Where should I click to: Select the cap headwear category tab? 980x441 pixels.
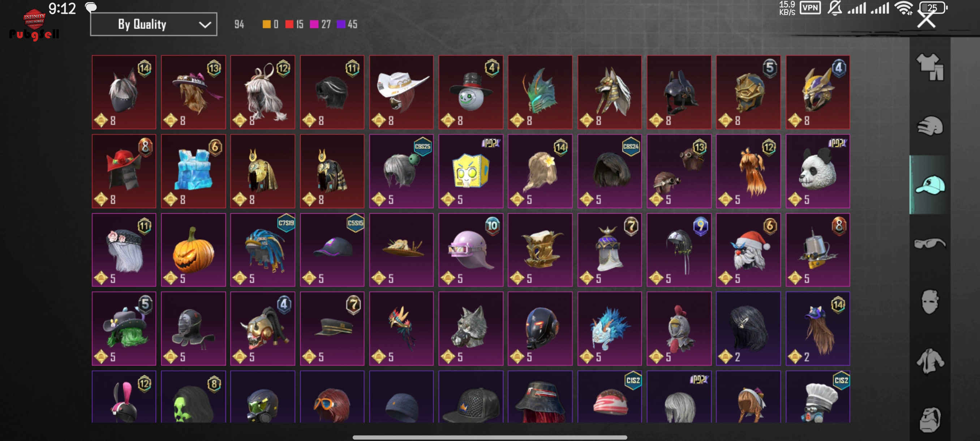(930, 185)
